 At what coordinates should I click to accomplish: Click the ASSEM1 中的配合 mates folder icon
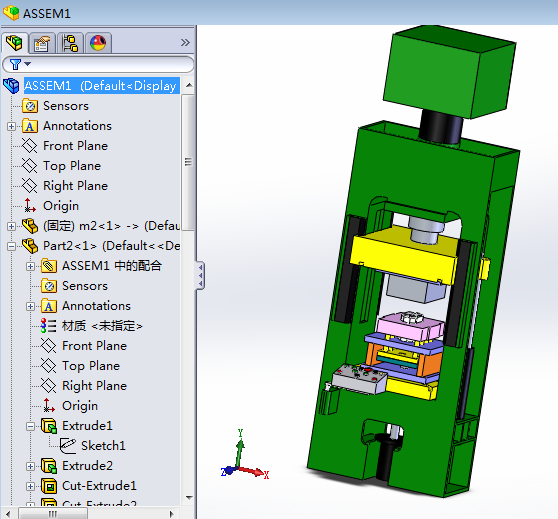(49, 266)
